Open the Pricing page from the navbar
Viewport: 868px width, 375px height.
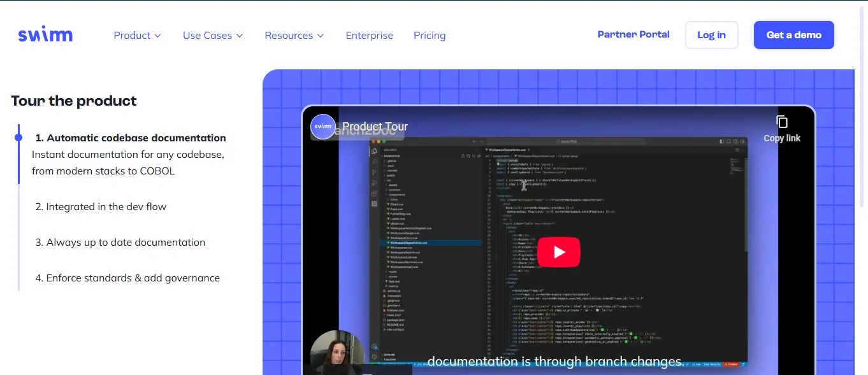tap(429, 36)
